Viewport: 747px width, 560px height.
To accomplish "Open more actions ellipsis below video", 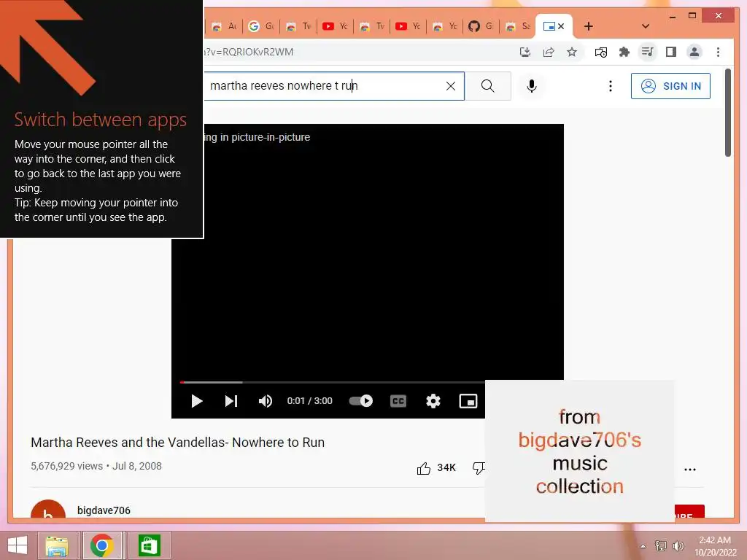I will pyautogui.click(x=690, y=469).
